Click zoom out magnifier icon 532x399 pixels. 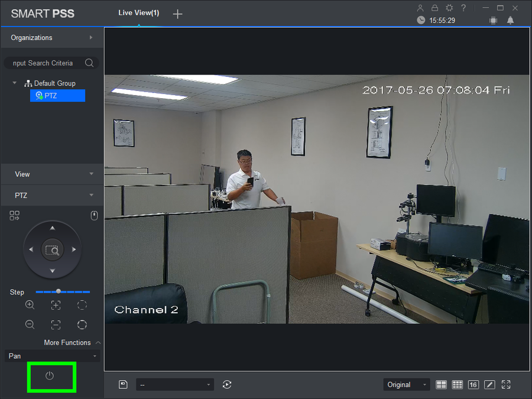30,325
